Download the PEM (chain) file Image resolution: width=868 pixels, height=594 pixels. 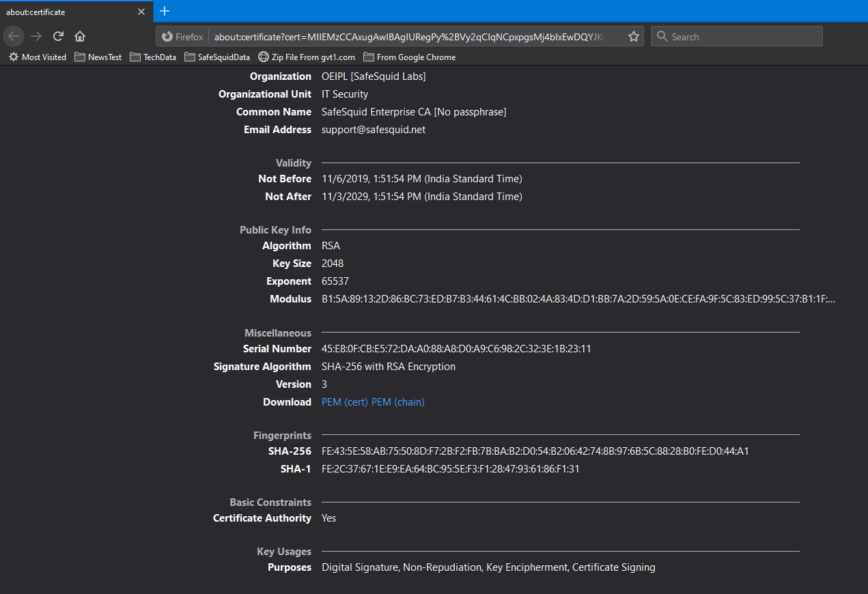click(x=398, y=402)
